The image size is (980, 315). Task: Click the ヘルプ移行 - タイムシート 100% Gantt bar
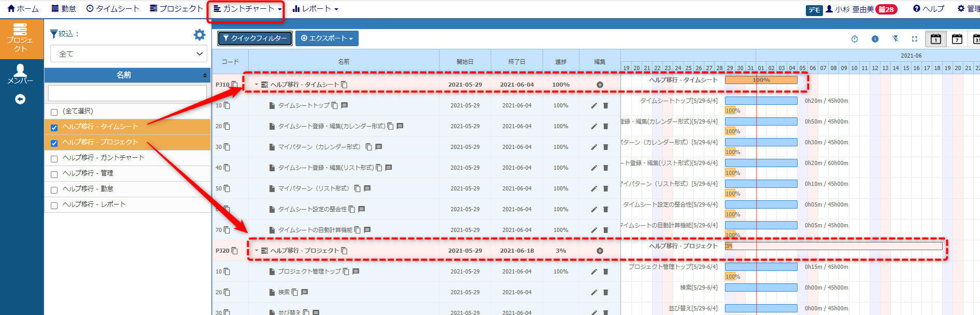(761, 80)
